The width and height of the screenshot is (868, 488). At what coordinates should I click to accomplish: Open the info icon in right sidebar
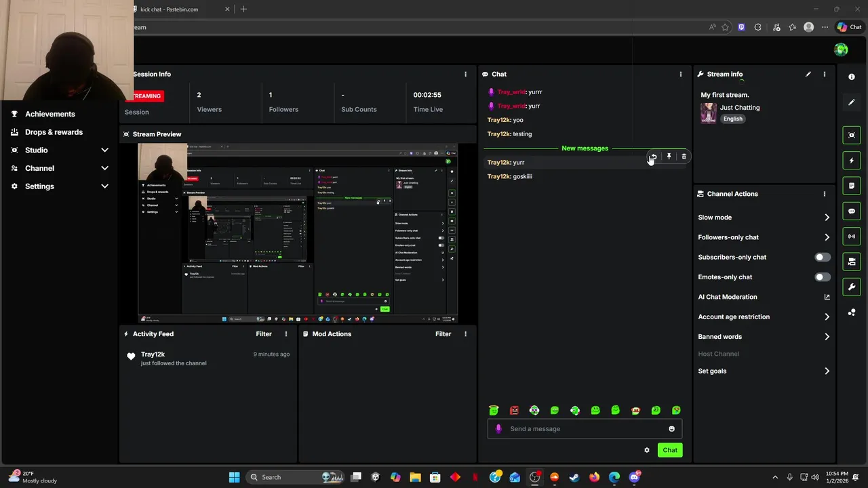(x=852, y=77)
